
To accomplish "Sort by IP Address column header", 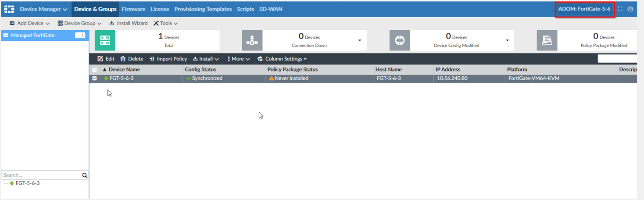I will pos(448,69).
